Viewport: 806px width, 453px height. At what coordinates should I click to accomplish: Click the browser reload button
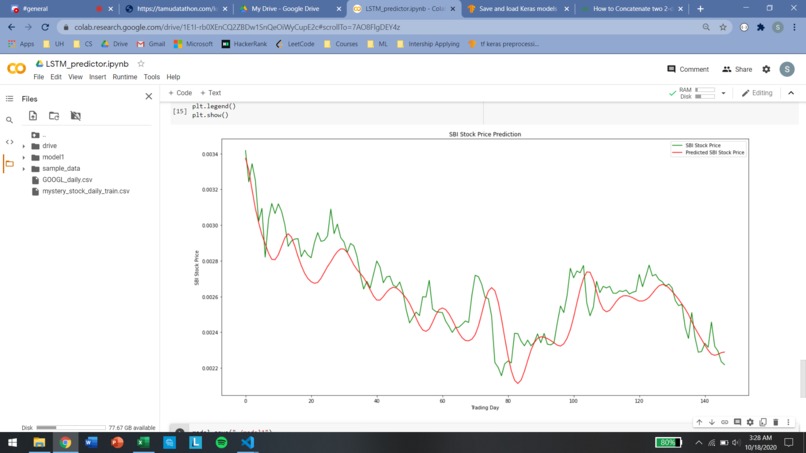tap(45, 27)
